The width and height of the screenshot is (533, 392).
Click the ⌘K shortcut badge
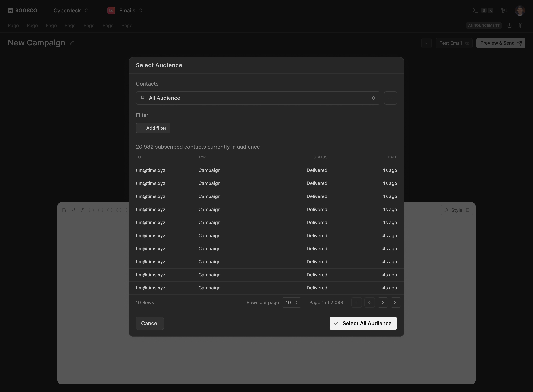tap(487, 10)
